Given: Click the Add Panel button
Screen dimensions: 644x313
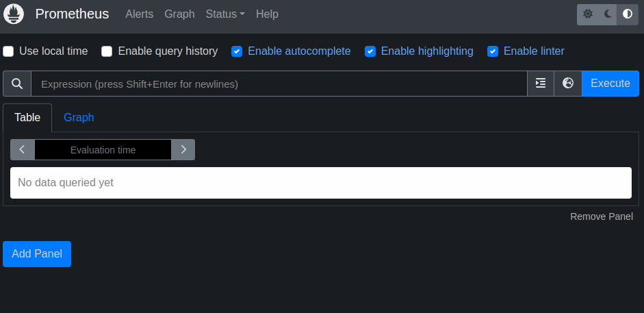Looking at the screenshot, I should pos(37,254).
